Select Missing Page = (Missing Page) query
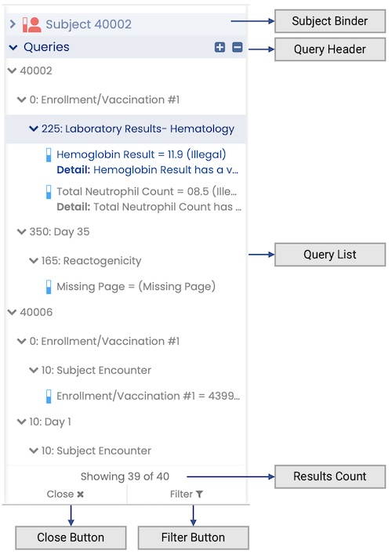This screenshot has height=554, width=392. 136,287
